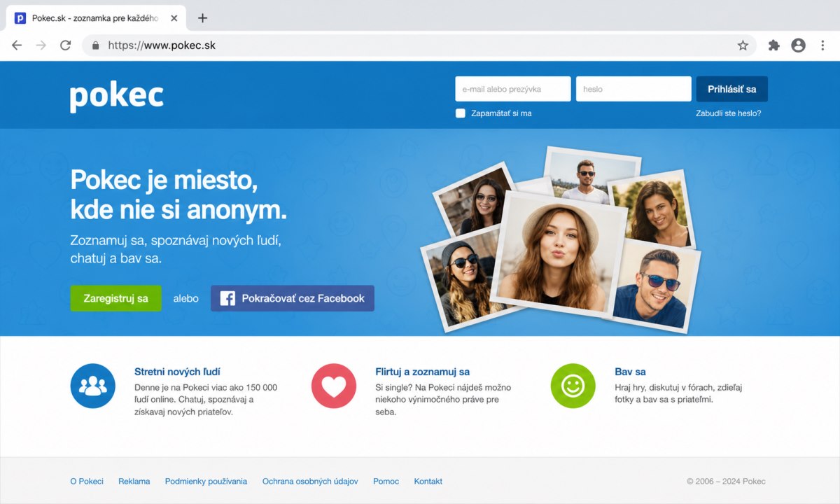Click the pokec logo

(x=117, y=97)
